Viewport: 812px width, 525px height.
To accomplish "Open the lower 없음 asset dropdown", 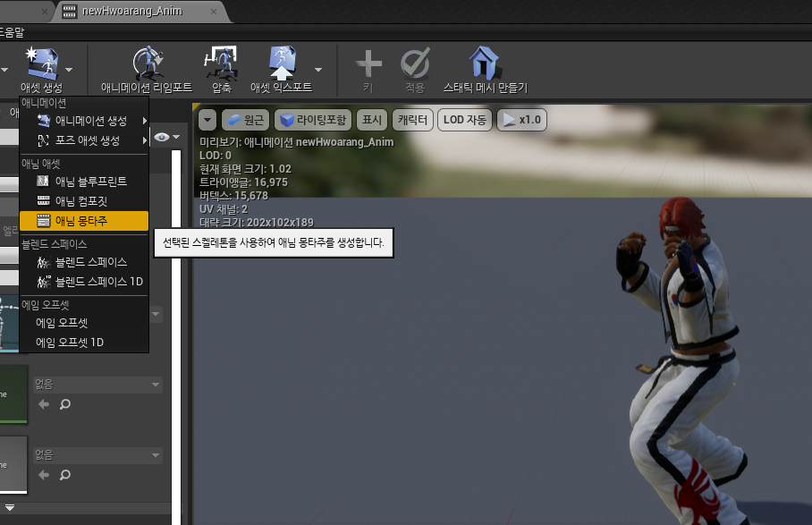I will (x=97, y=455).
